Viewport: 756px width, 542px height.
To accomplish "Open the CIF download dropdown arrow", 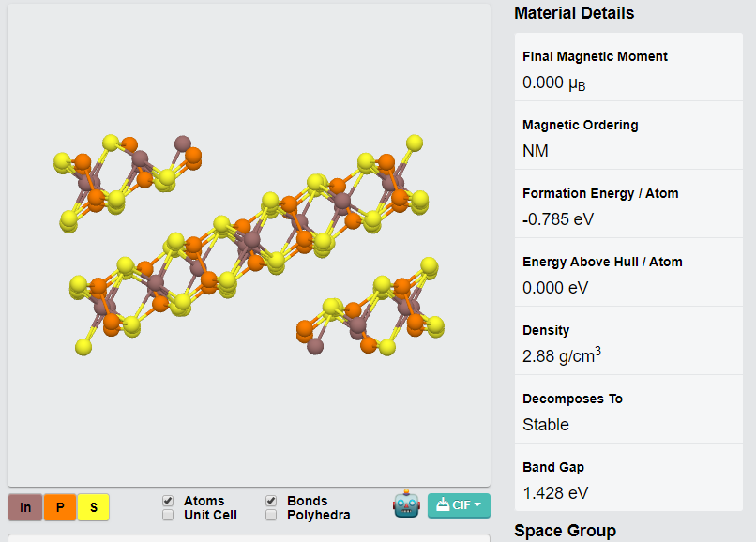I will coord(477,505).
